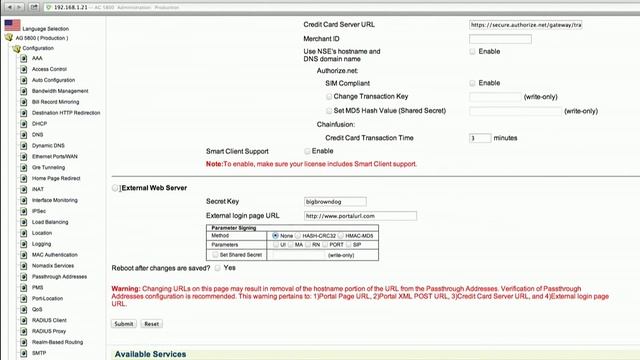Open the RADIUS Client page

click(49, 320)
